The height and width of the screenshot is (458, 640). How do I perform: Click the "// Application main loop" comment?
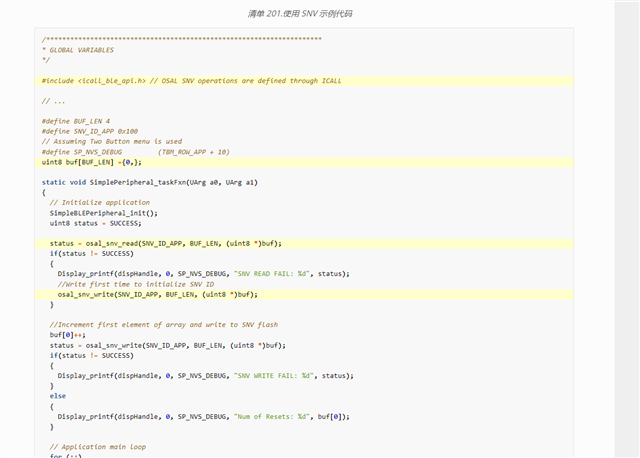click(97, 446)
